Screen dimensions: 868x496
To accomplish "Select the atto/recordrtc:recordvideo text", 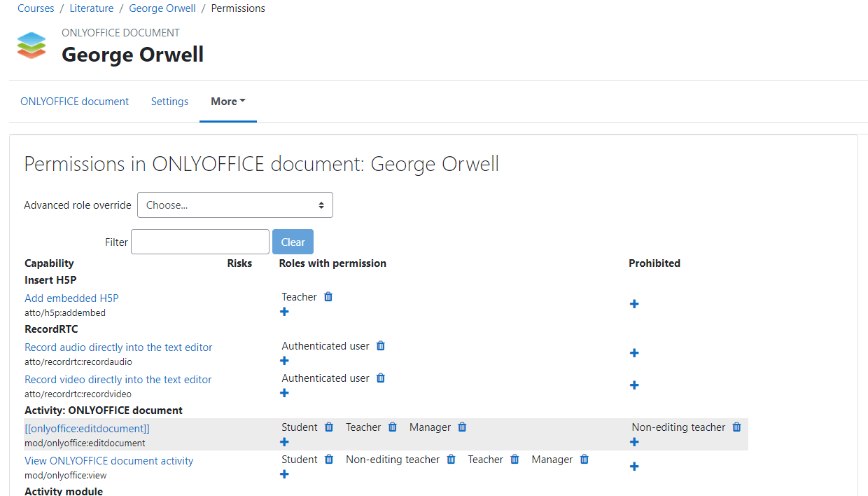I will tap(78, 394).
